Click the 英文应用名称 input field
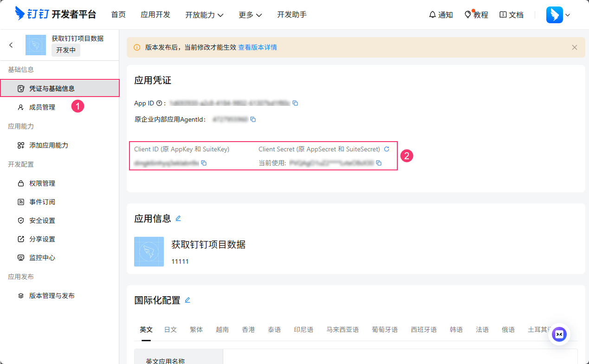589x364 pixels. click(x=400, y=356)
